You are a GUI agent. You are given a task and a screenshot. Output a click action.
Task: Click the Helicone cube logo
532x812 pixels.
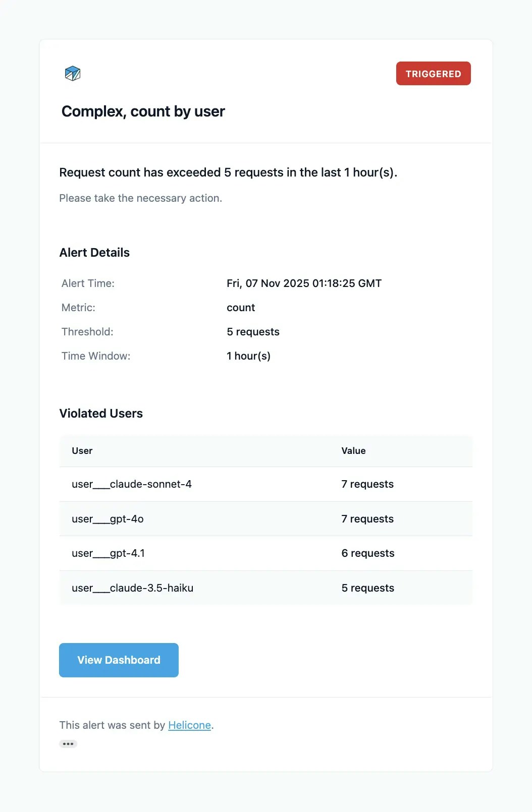click(x=73, y=74)
